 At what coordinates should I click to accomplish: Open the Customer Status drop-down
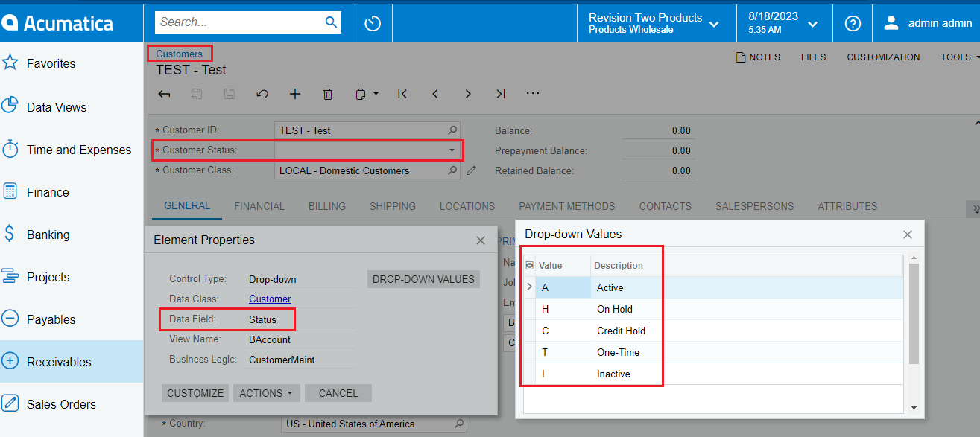[x=452, y=150]
